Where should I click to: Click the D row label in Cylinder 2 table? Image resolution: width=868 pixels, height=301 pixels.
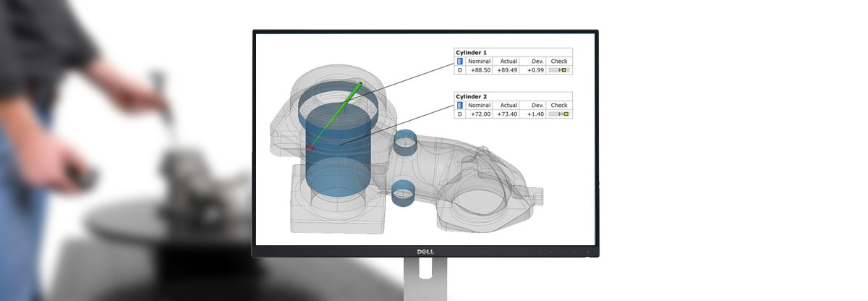click(459, 114)
